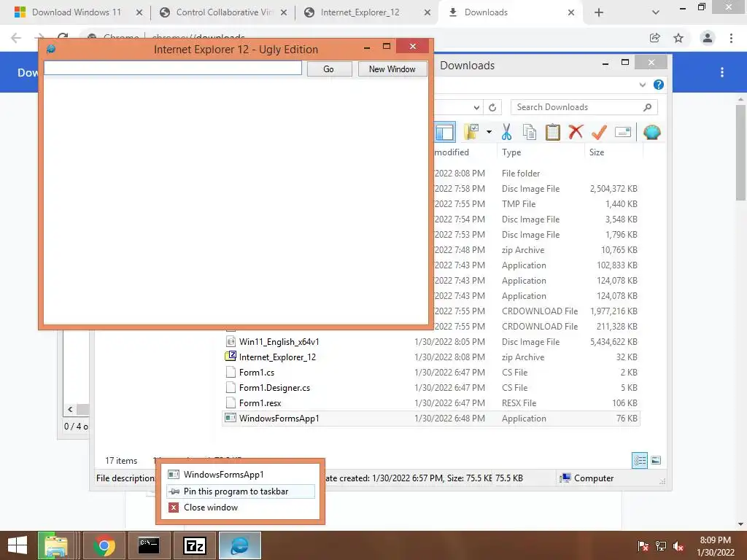Viewport: 747px width, 560px height.
Task: Expand the Explorer ribbon chevron
Action: point(643,85)
